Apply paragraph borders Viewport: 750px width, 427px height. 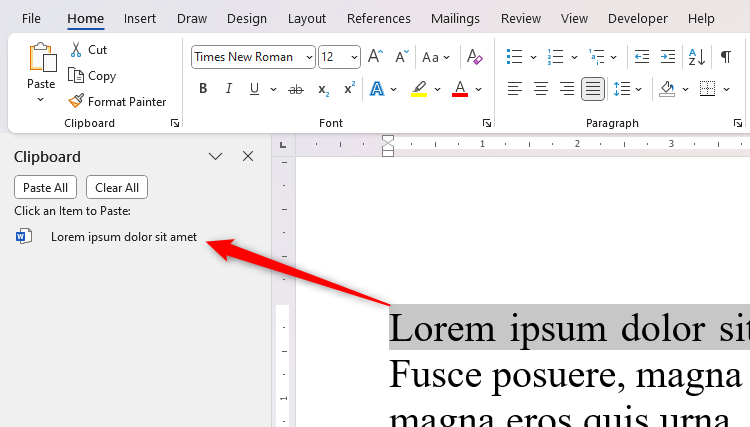coord(707,89)
